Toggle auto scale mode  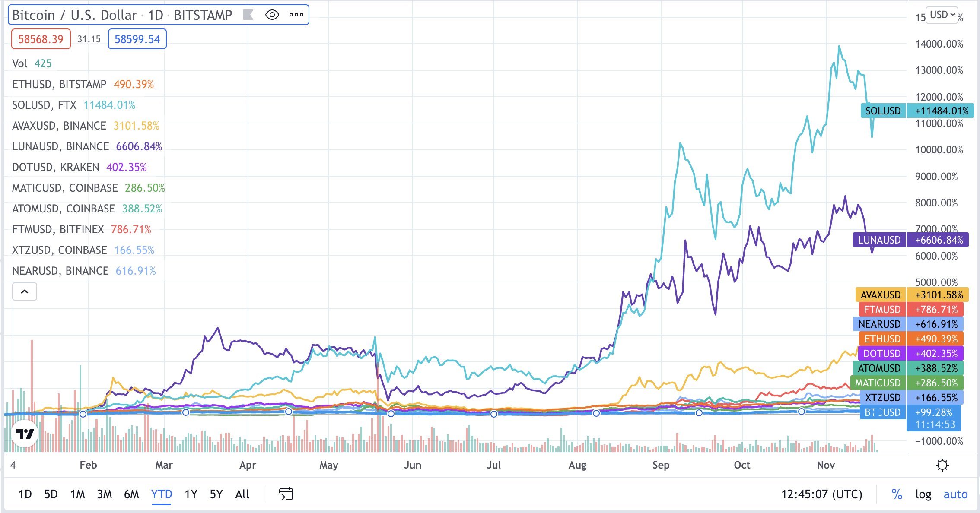[955, 494]
